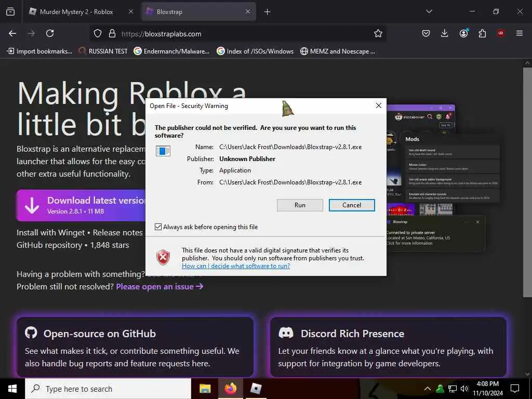532x399 pixels.
Task: Click volume speaker icon in tray
Action: pyautogui.click(x=464, y=389)
